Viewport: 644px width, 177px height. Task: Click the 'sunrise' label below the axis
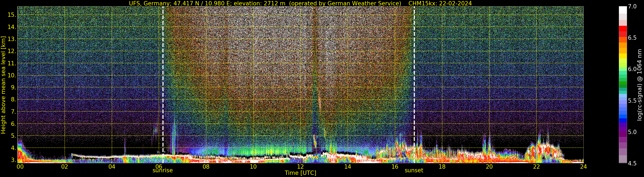pyautogui.click(x=162, y=170)
